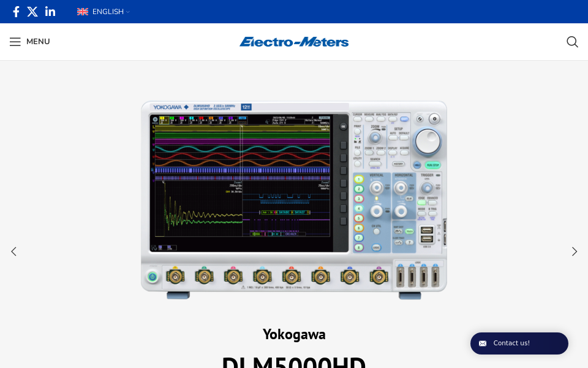Open the hamburger MENU icon
Image resolution: width=588 pixels, height=368 pixels.
click(x=15, y=42)
